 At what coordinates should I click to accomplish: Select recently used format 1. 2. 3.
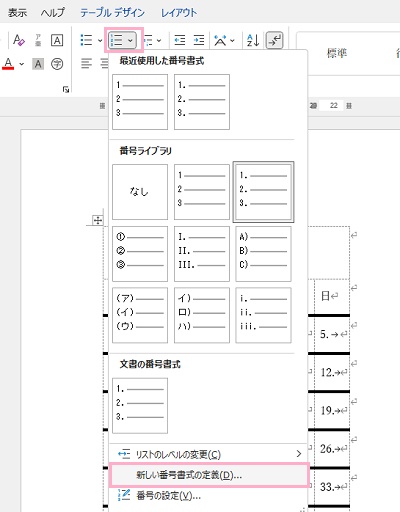click(x=202, y=102)
